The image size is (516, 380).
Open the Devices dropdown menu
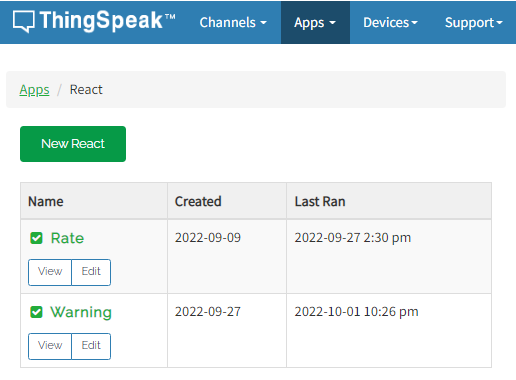point(390,22)
